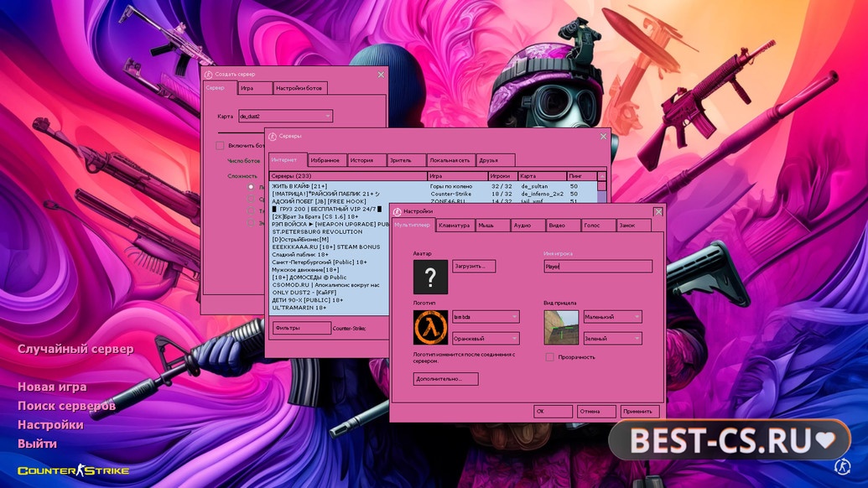Viewport: 868px width, 488px height.
Task: Select server row EEEKKKAAA.RU [18+] STEAM BONUS
Action: point(330,247)
